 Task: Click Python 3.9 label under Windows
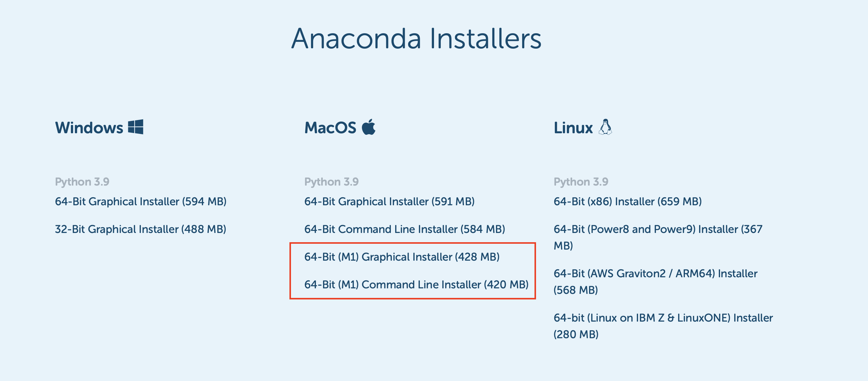[82, 182]
